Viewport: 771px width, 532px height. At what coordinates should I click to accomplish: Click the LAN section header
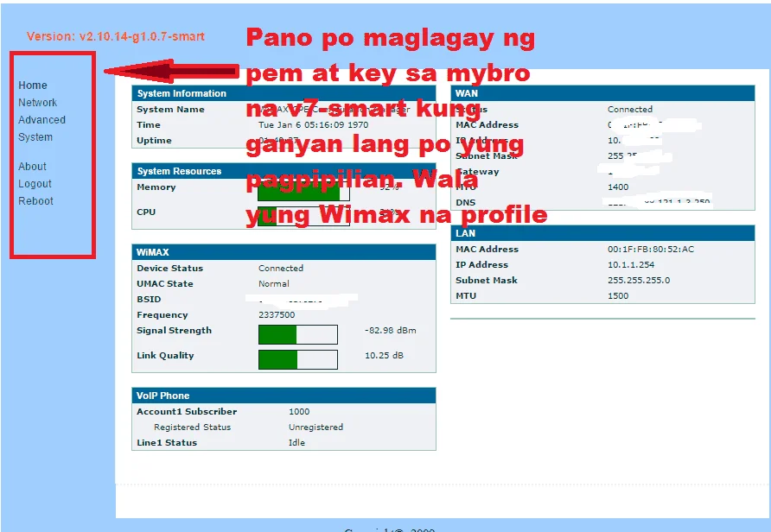click(x=602, y=233)
